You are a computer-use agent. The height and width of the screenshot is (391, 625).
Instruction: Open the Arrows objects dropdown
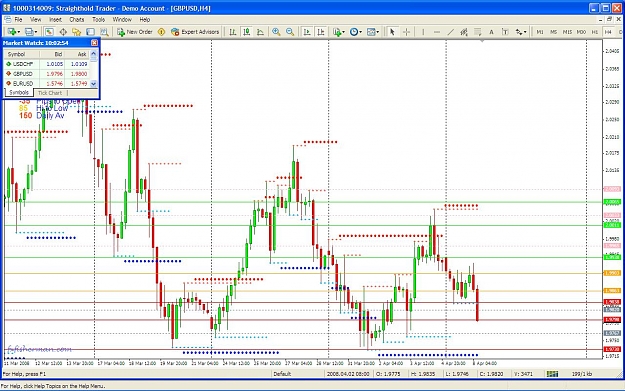pos(521,32)
